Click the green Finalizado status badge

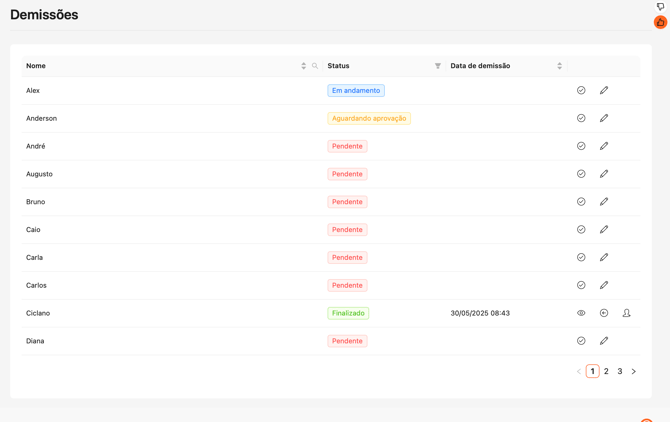[348, 313]
